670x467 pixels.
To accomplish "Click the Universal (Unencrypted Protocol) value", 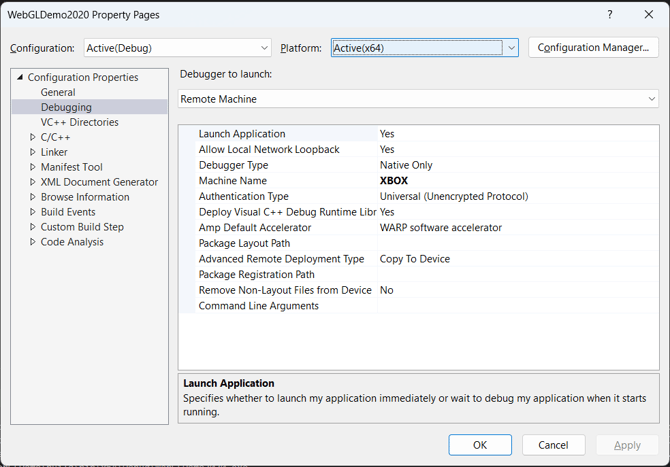I will coord(454,196).
